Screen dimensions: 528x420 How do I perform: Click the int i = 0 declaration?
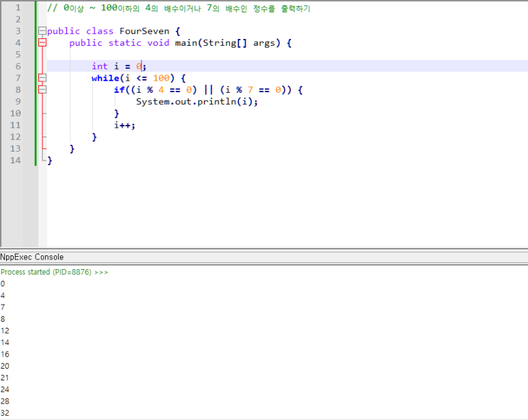pyautogui.click(x=119, y=66)
